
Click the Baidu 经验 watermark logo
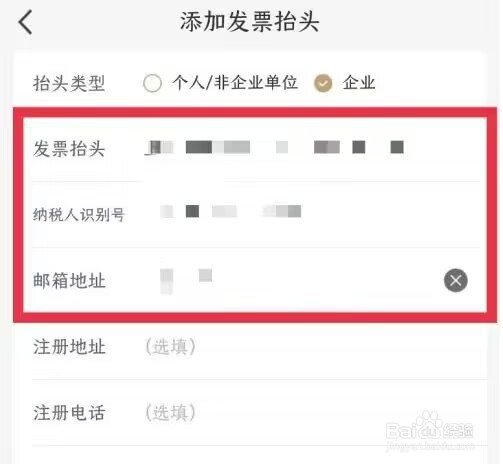(x=430, y=427)
